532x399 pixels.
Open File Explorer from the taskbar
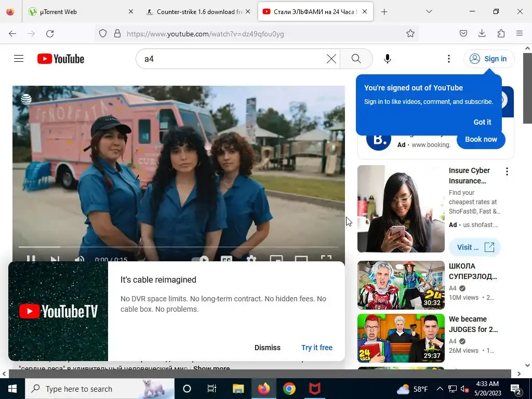[238, 389]
